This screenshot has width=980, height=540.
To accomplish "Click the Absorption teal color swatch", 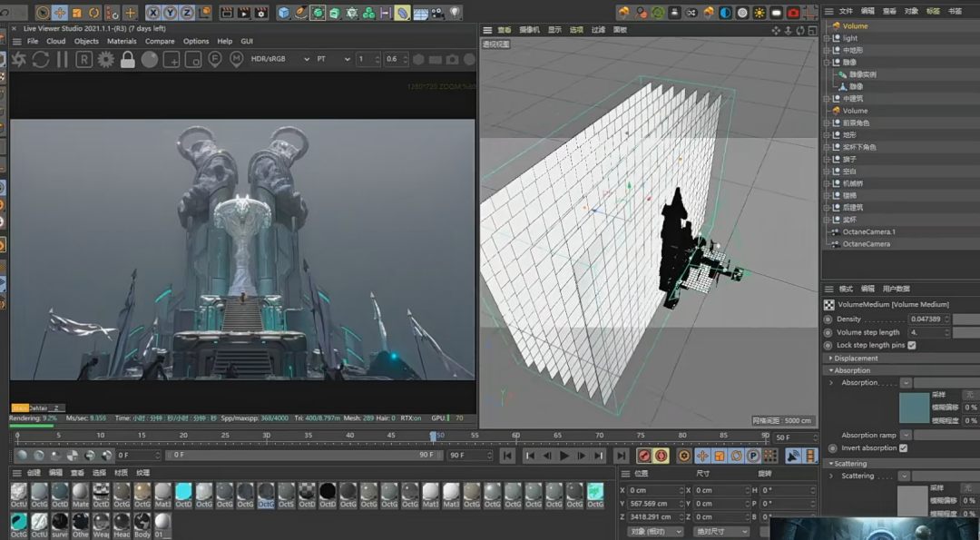I will pyautogui.click(x=914, y=408).
